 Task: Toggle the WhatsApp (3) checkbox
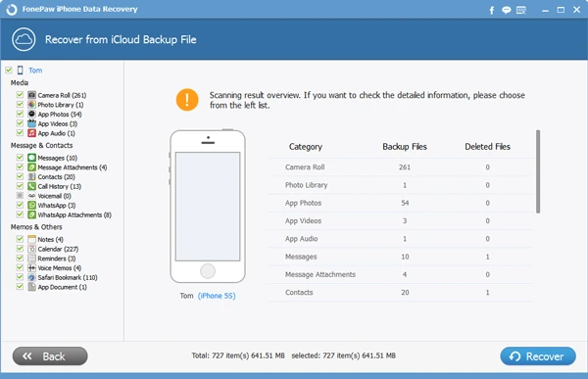20,205
